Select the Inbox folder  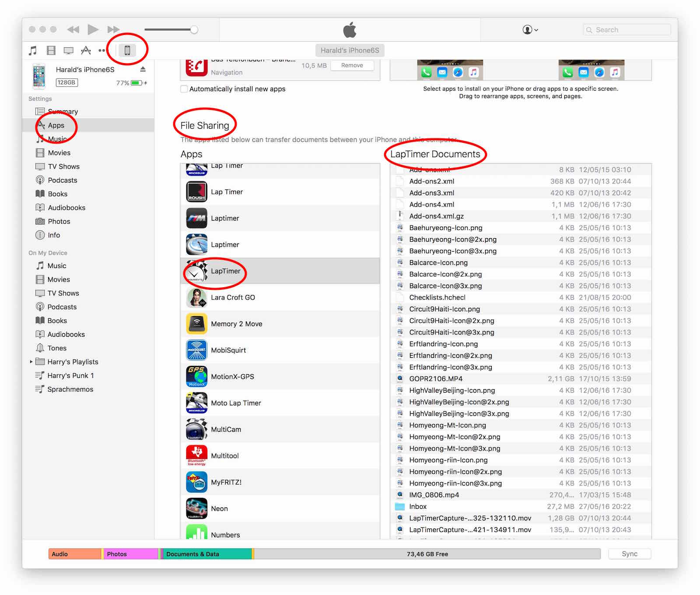pyautogui.click(x=521, y=507)
